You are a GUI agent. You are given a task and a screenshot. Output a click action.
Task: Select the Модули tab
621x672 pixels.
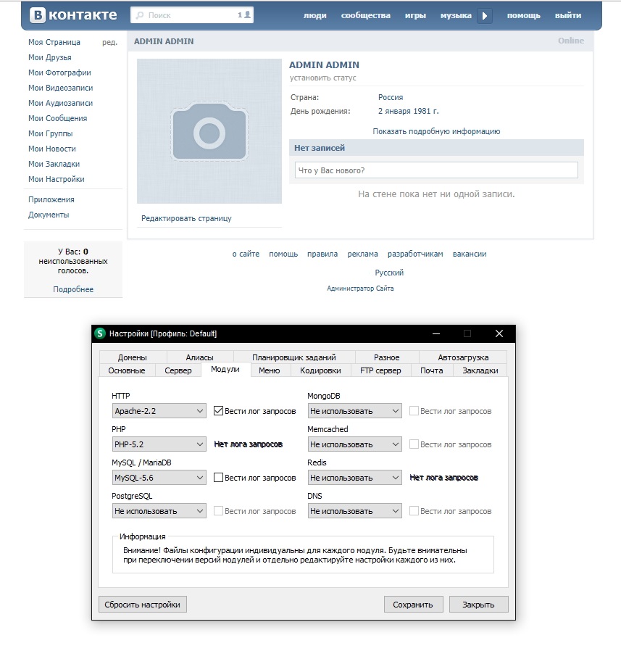[x=225, y=369]
